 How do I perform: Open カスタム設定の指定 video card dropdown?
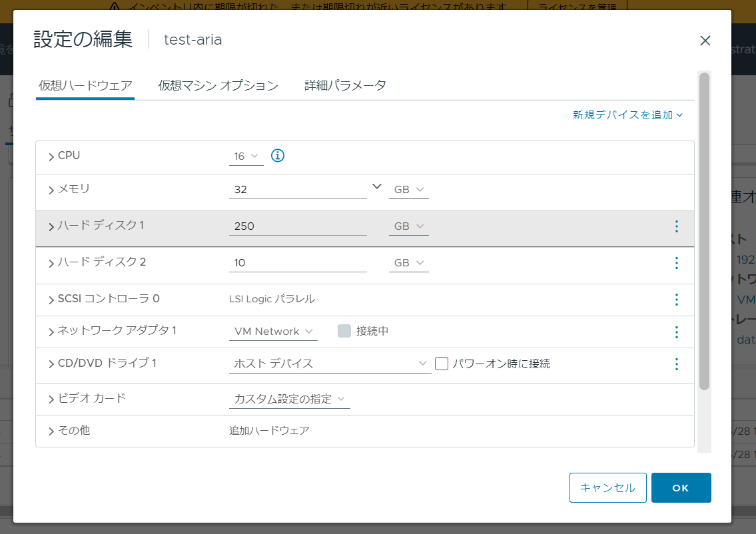[x=290, y=399]
